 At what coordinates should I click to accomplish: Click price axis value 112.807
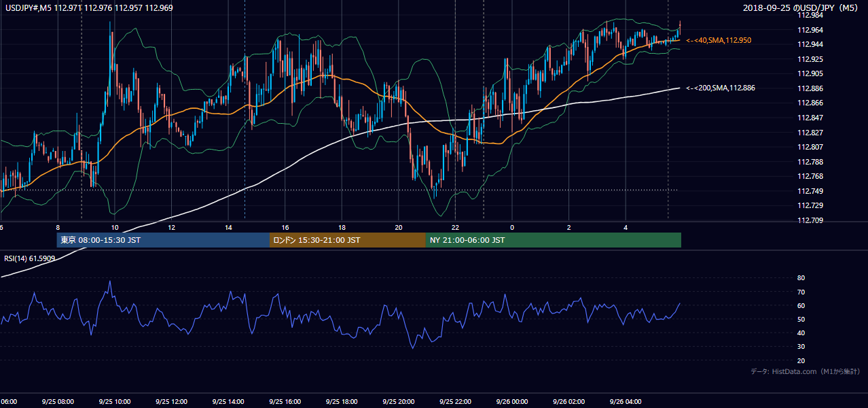[x=810, y=147]
